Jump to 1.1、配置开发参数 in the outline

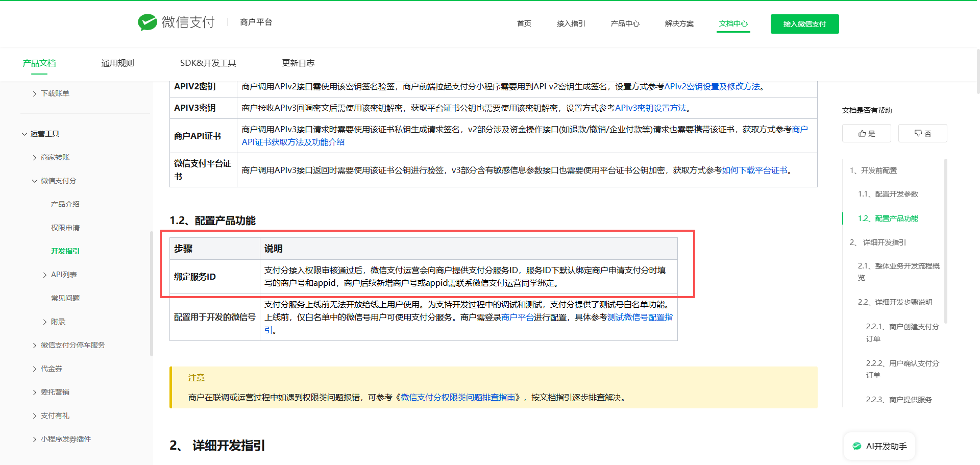888,194
